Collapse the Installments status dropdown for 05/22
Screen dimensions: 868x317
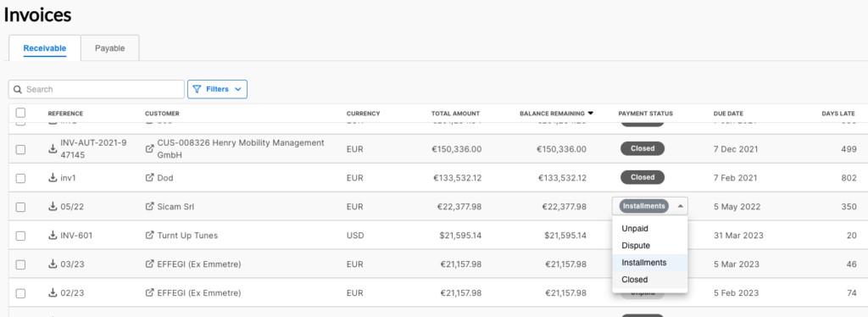(x=681, y=206)
